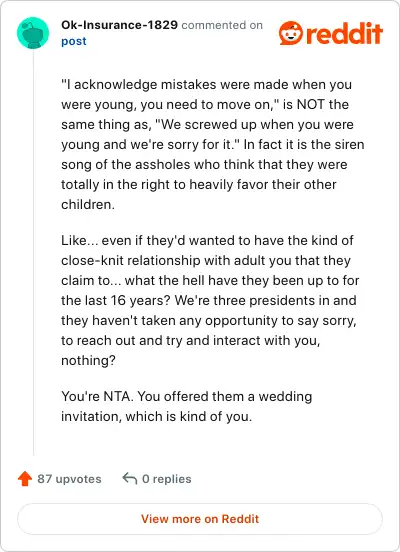Click the "commented on" gray text

coord(222,25)
